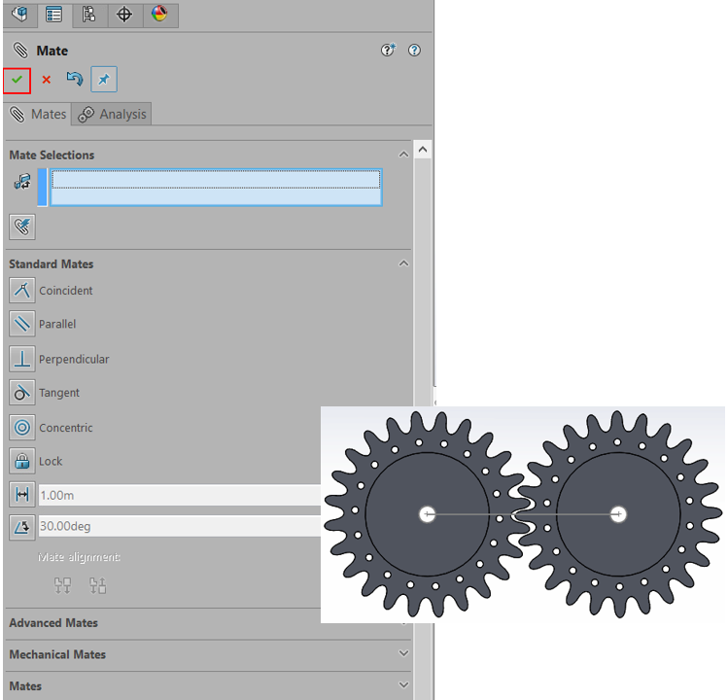Choose the Aligned mate alignment icon
728x700 pixels.
pos(62,585)
